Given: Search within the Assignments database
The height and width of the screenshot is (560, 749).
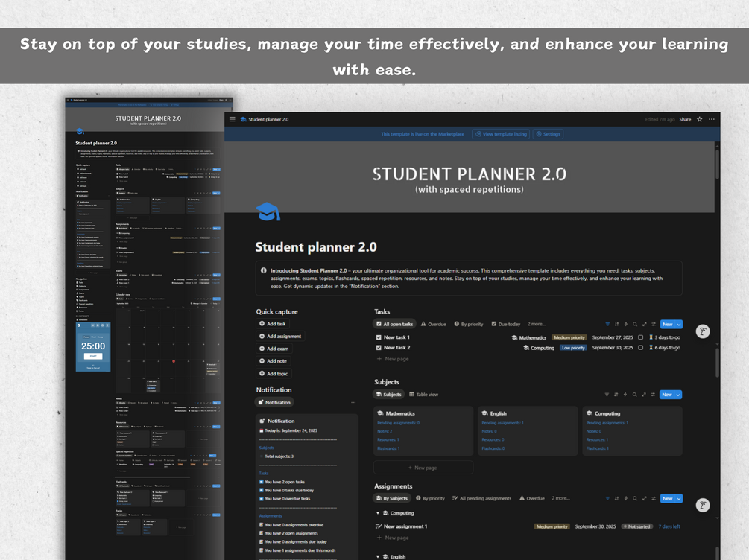Looking at the screenshot, I should tap(635, 498).
